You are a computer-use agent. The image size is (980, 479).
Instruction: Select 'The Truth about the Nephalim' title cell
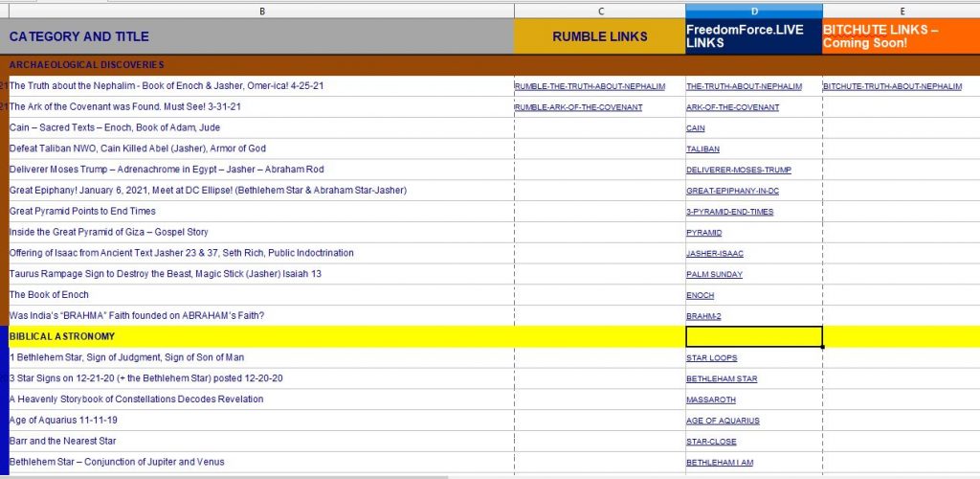pyautogui.click(x=261, y=86)
